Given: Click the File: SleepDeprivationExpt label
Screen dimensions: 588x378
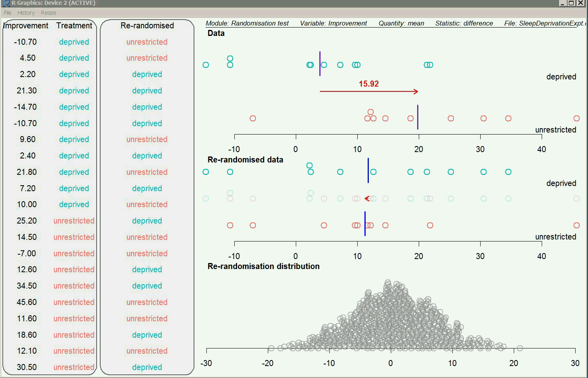Looking at the screenshot, I should point(544,23).
